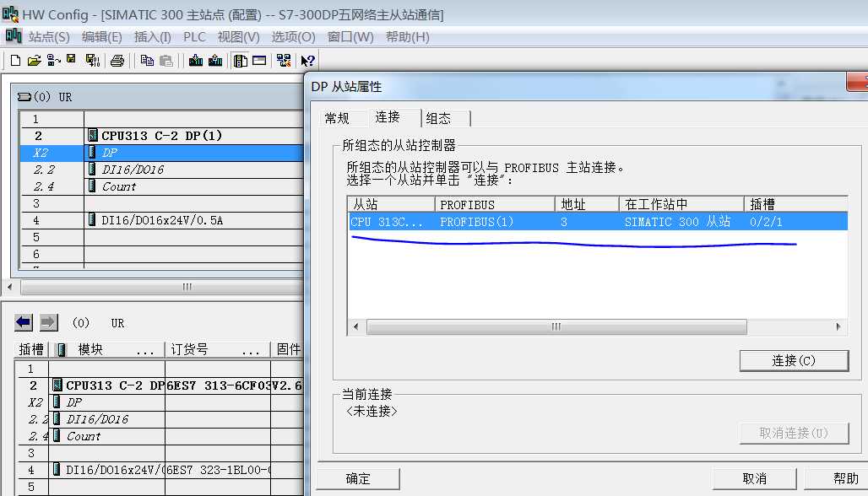Select the Count row in detail table
Screen dimensions: 868x496
point(159,436)
